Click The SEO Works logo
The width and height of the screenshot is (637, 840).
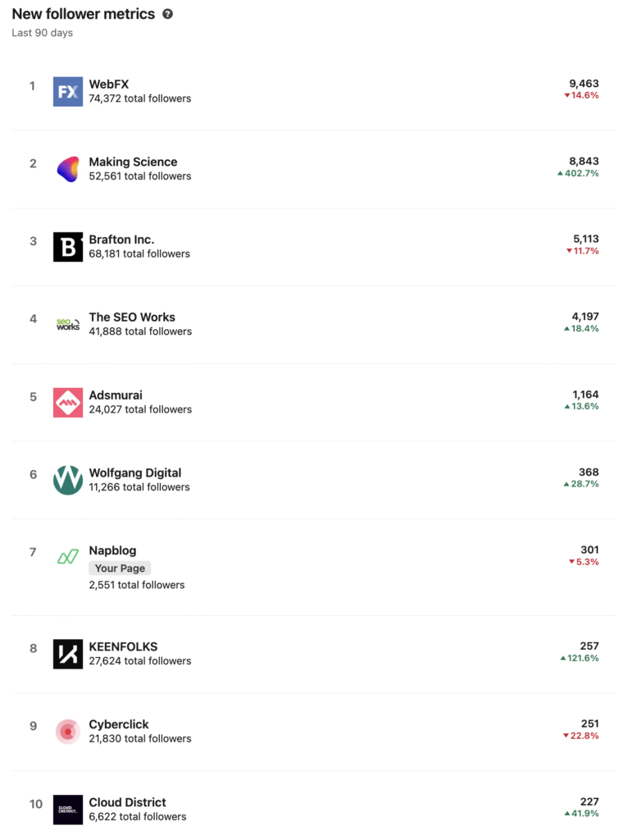[68, 324]
